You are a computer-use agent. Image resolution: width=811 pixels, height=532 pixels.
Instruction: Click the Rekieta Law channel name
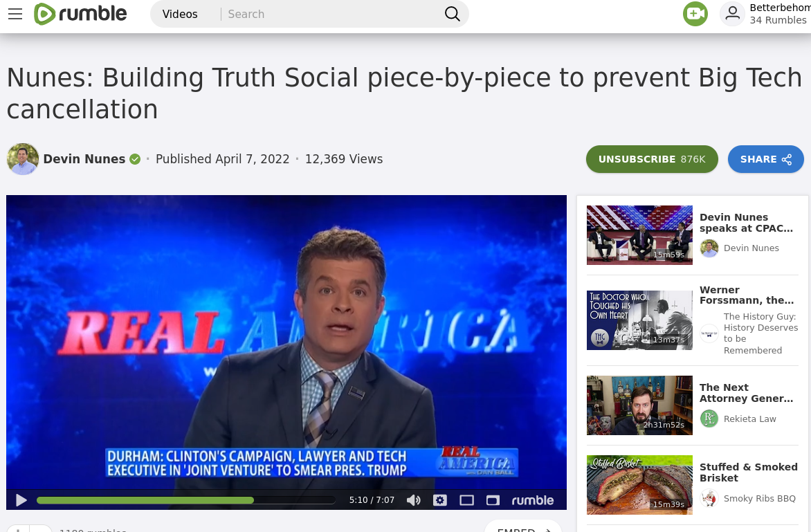point(749,419)
